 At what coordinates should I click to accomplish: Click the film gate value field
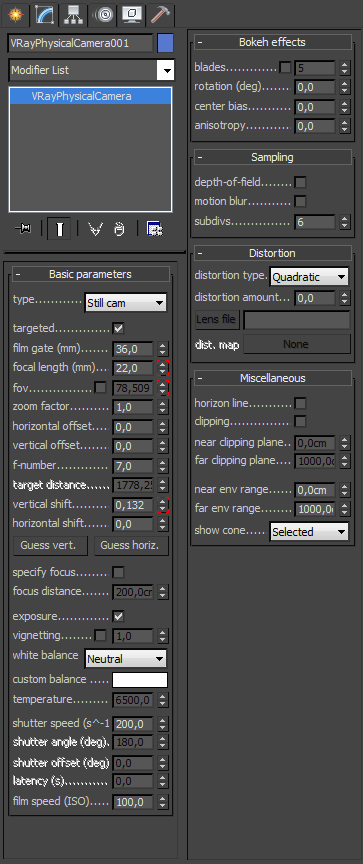point(133,349)
